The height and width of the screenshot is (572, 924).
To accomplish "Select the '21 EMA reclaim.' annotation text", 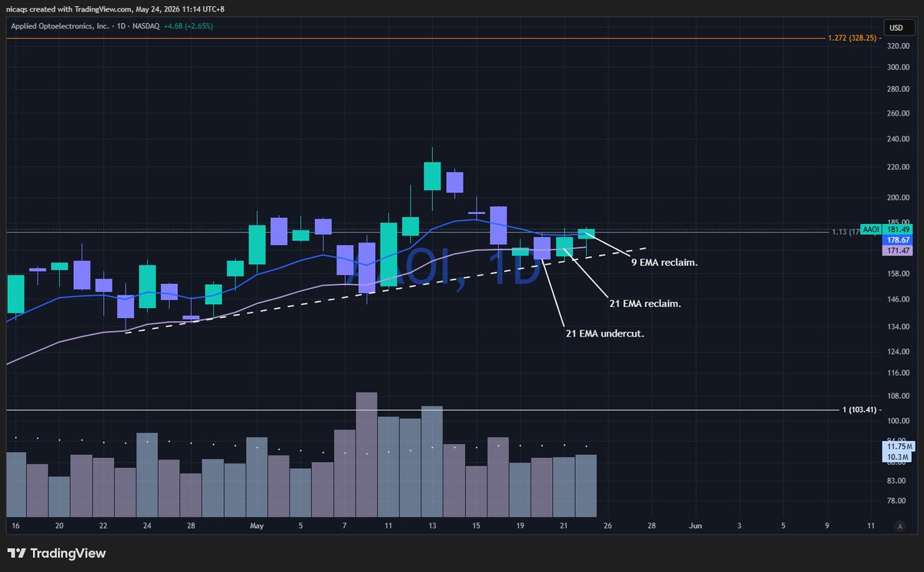I will 644,304.
